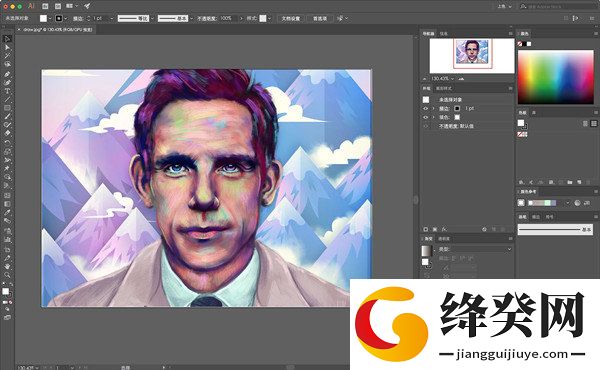Click the navigator zoom in mountain icon
This screenshot has height=370, width=600.
pyautogui.click(x=461, y=79)
